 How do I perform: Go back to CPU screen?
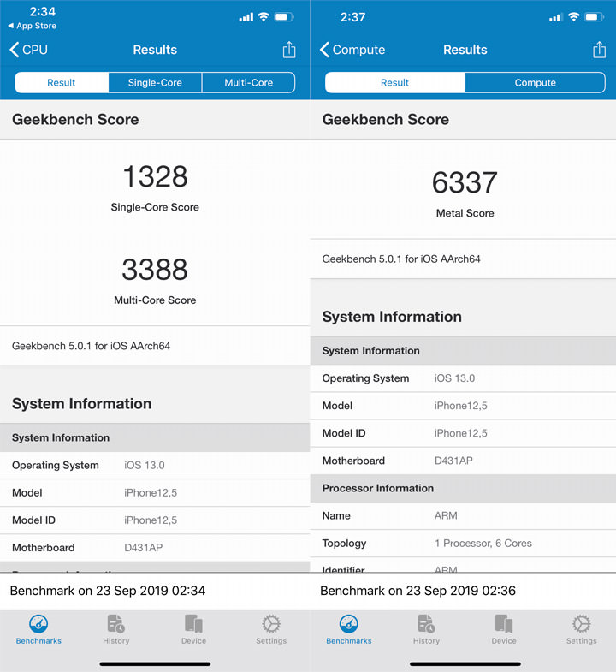click(29, 50)
